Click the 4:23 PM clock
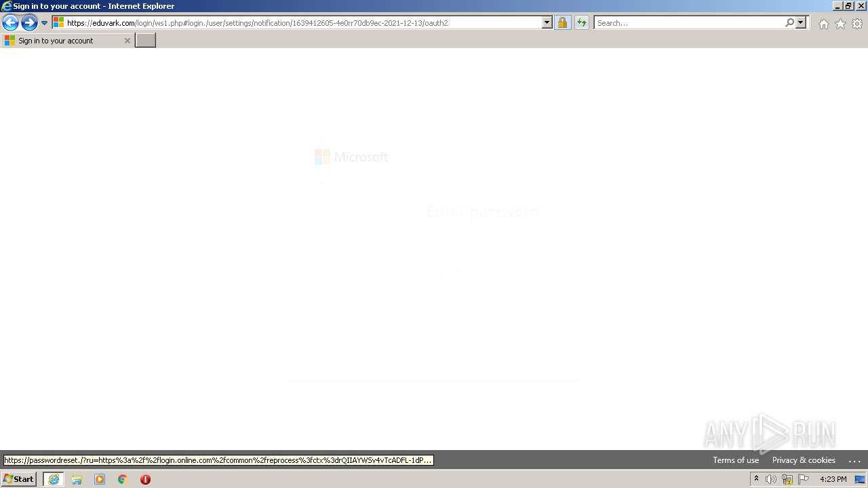The image size is (868, 488). point(833,479)
